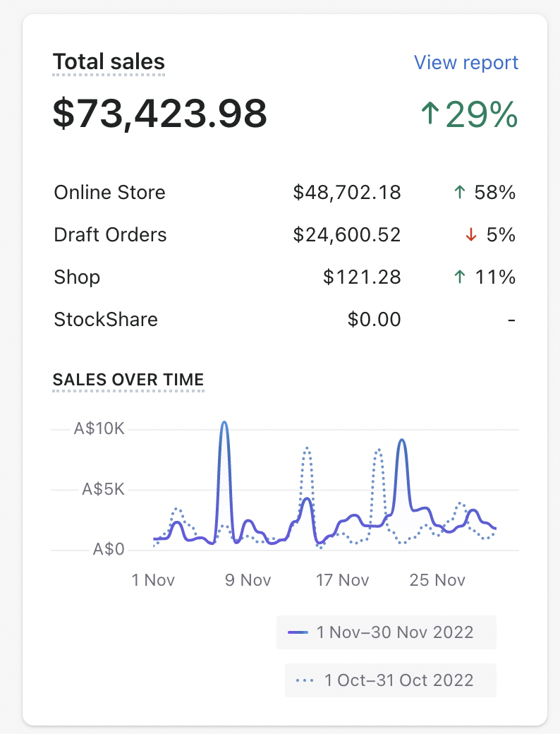Click the solid line icon in the November legend
Image resolution: width=560 pixels, height=734 pixels.
point(299,632)
